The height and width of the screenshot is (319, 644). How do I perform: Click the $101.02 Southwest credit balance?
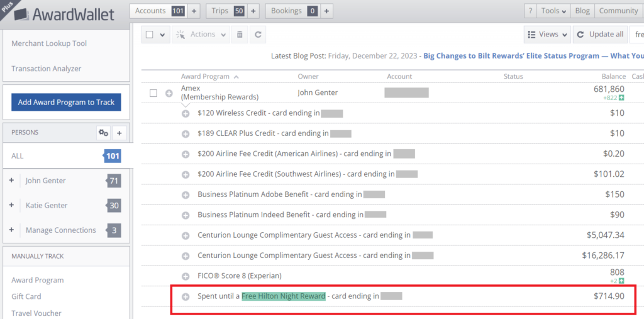pos(609,174)
